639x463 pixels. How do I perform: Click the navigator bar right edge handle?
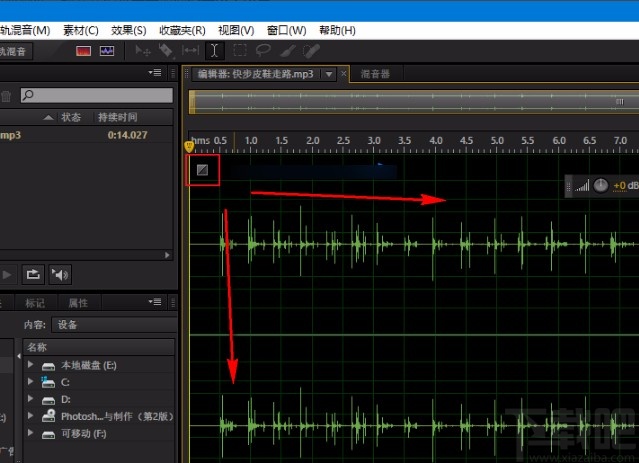click(620, 101)
